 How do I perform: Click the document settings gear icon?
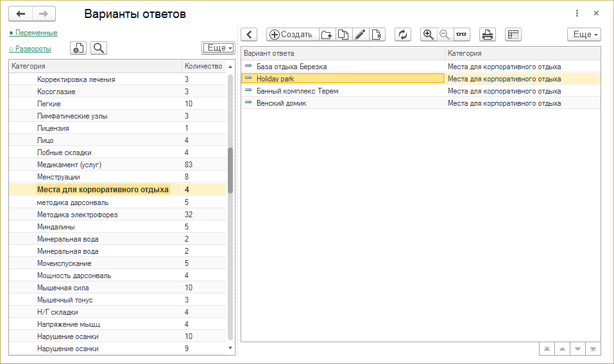click(x=78, y=48)
